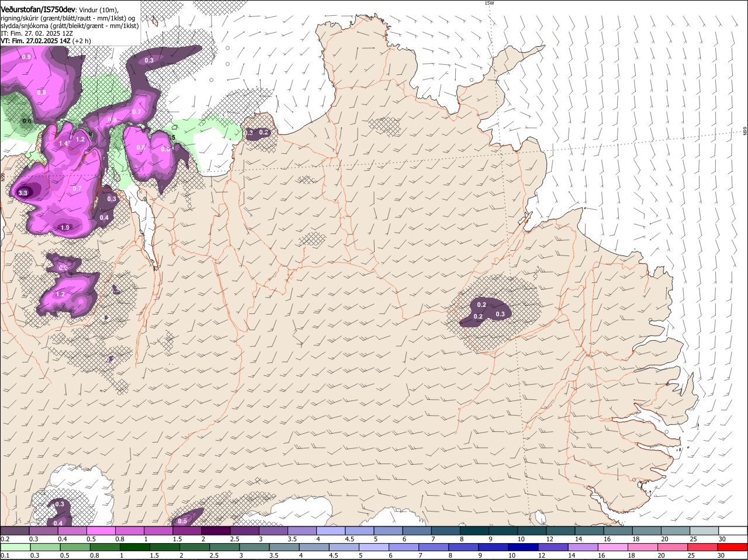Click the Veðurstofan/IS750dev title text
The width and height of the screenshot is (748, 560).
pos(38,9)
